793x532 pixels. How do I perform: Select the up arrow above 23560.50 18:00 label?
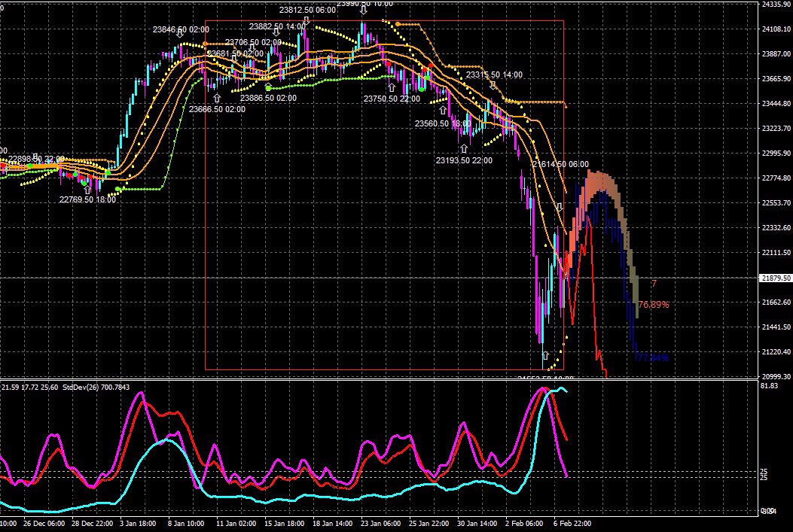[x=443, y=110]
